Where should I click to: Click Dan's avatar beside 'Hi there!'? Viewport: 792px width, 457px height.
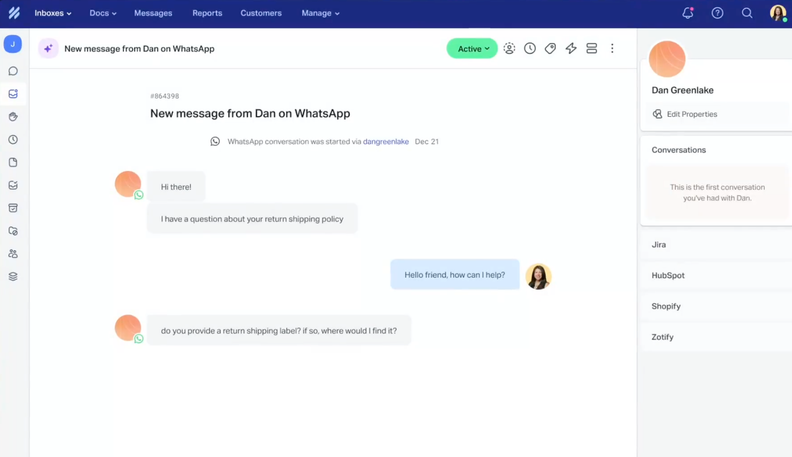click(128, 184)
